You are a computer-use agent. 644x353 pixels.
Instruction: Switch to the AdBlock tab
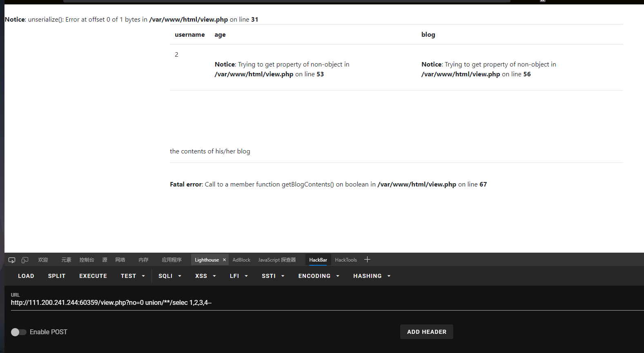pos(241,260)
